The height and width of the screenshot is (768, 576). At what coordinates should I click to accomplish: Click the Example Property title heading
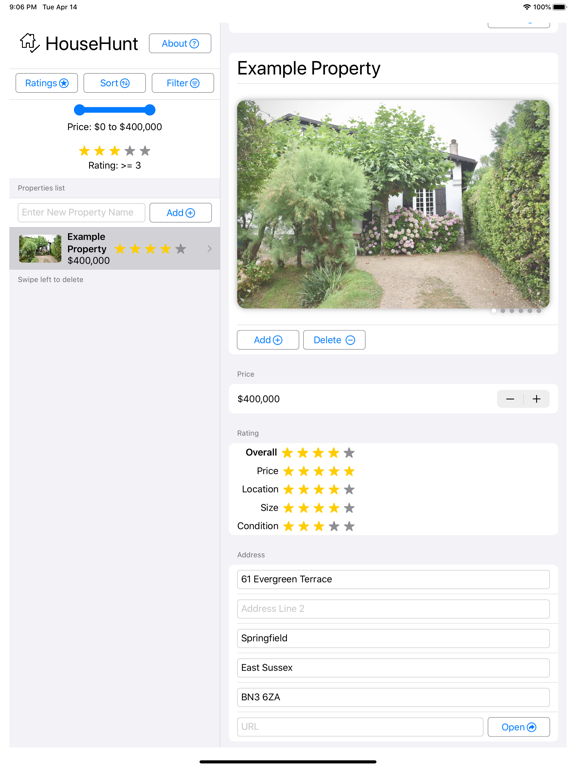[309, 69]
